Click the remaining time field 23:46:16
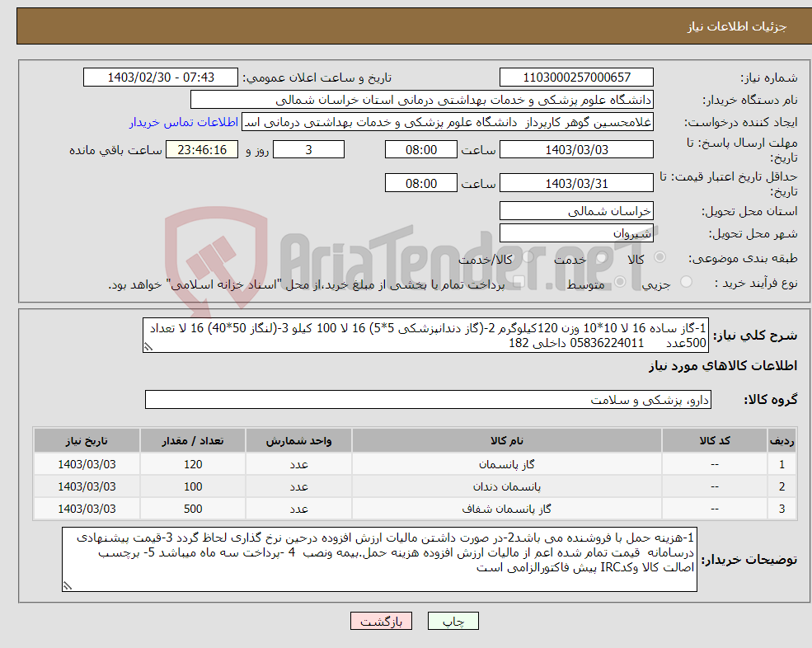812x648 pixels. coord(202,150)
